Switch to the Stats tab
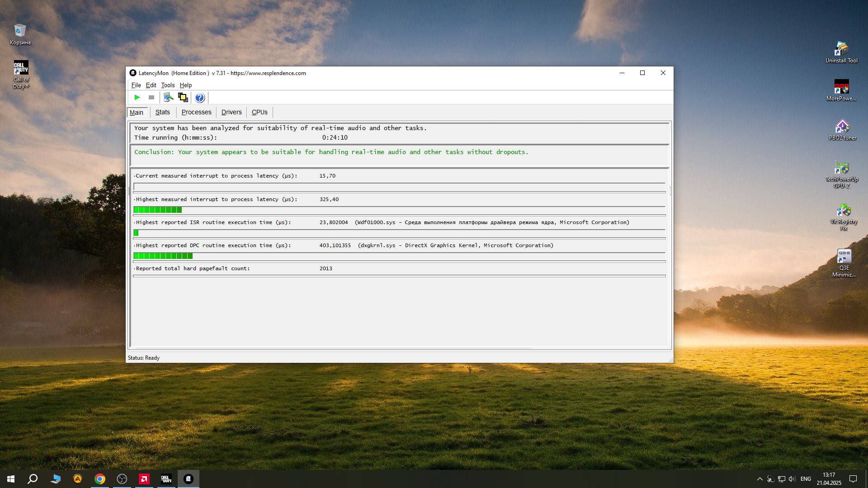The image size is (868, 488). (162, 112)
